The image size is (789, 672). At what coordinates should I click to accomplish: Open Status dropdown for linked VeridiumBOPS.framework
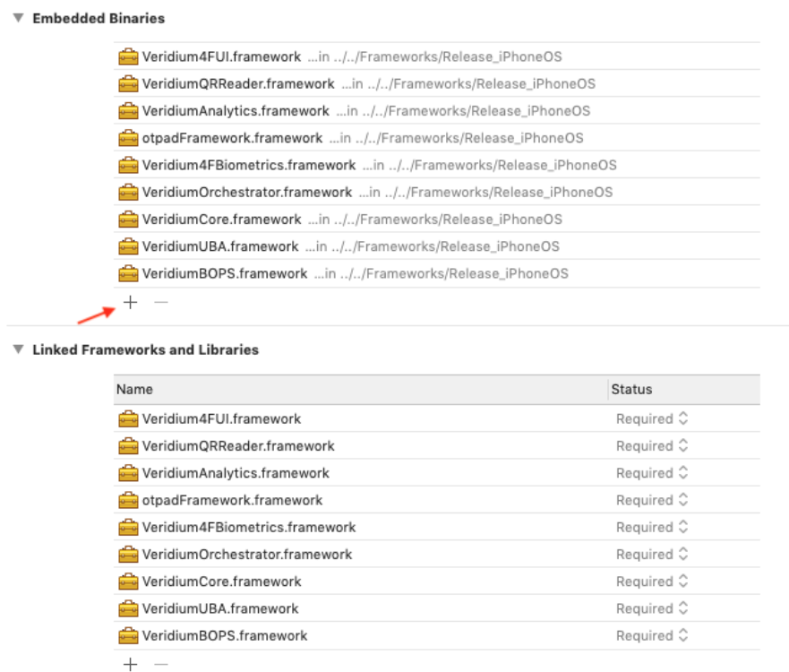point(652,636)
